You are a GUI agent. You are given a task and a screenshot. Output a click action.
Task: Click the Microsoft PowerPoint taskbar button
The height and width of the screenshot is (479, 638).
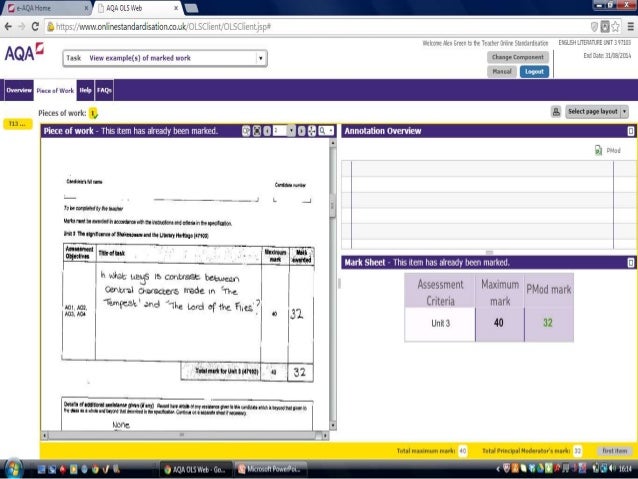tap(271, 469)
